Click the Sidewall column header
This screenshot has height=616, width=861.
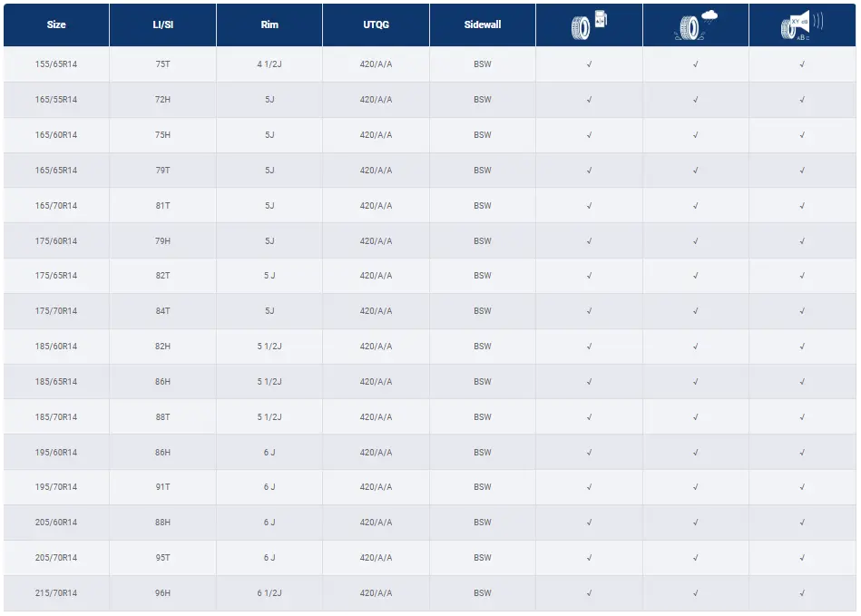coord(482,25)
